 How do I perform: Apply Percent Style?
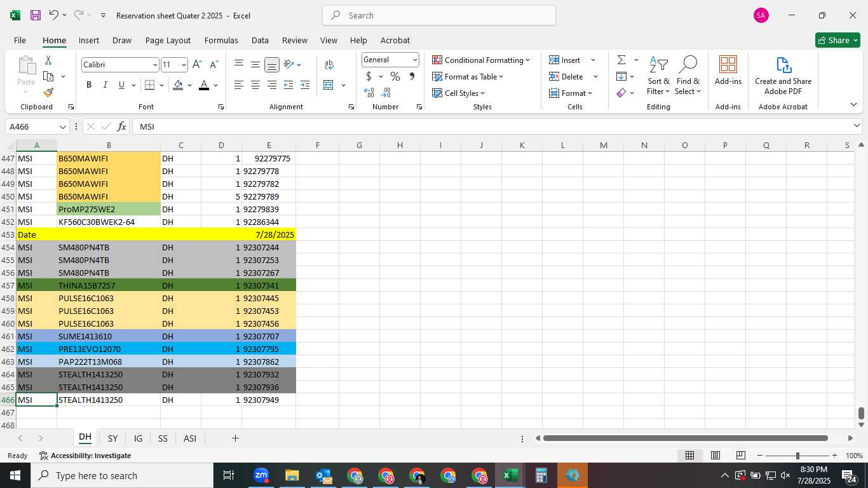tap(395, 76)
